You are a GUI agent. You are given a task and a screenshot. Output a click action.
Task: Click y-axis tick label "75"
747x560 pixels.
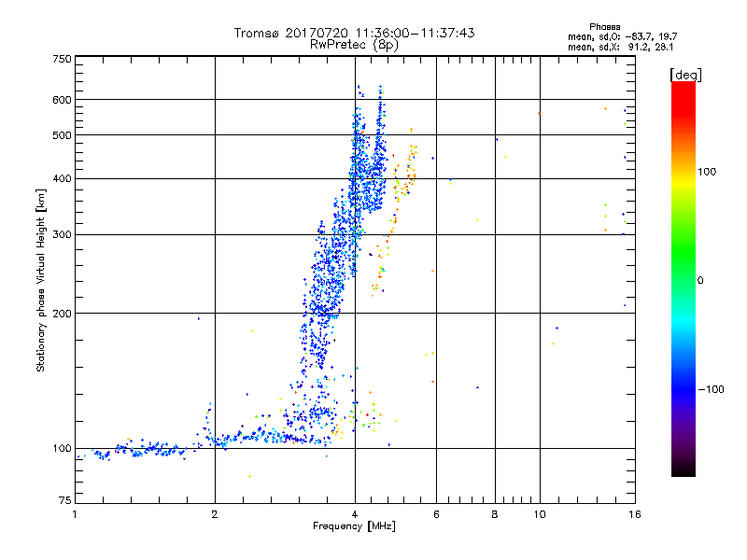(x=65, y=500)
